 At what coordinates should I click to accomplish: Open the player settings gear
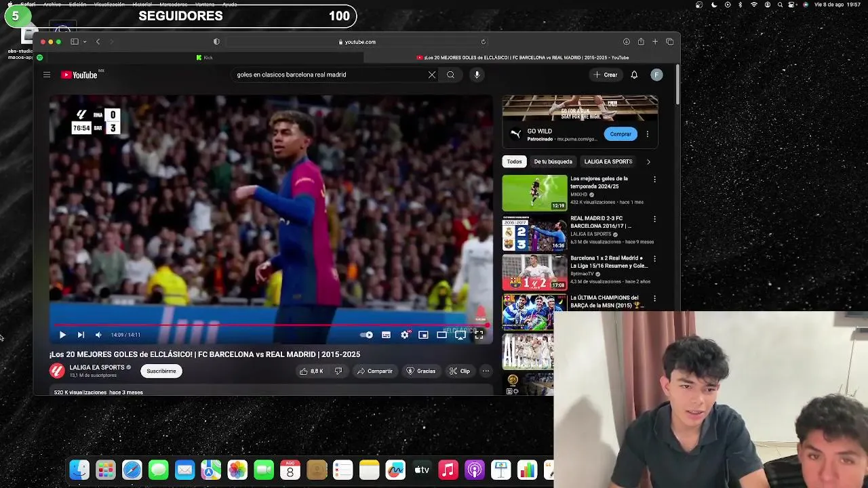405,335
